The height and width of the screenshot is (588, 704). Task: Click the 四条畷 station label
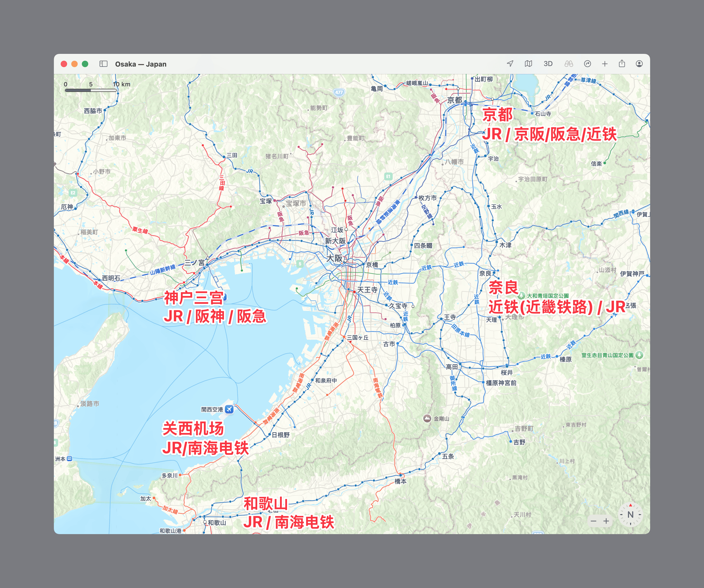[423, 246]
